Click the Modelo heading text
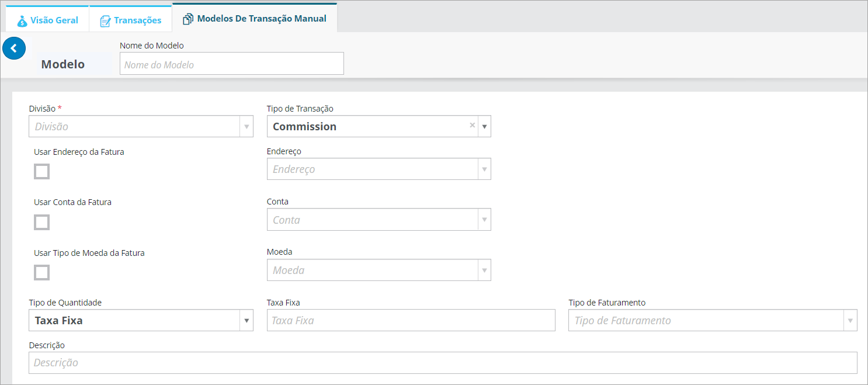Image resolution: width=868 pixels, height=385 pixels. coord(63,64)
